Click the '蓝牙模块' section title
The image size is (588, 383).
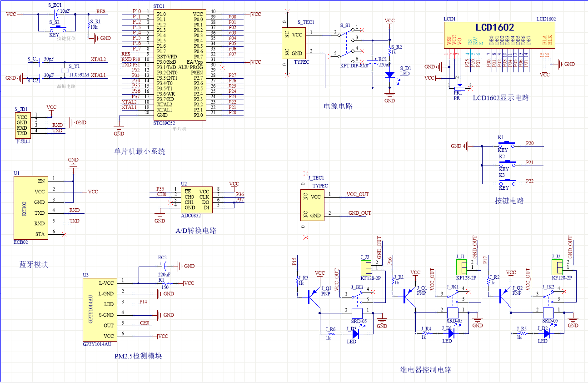point(34,264)
